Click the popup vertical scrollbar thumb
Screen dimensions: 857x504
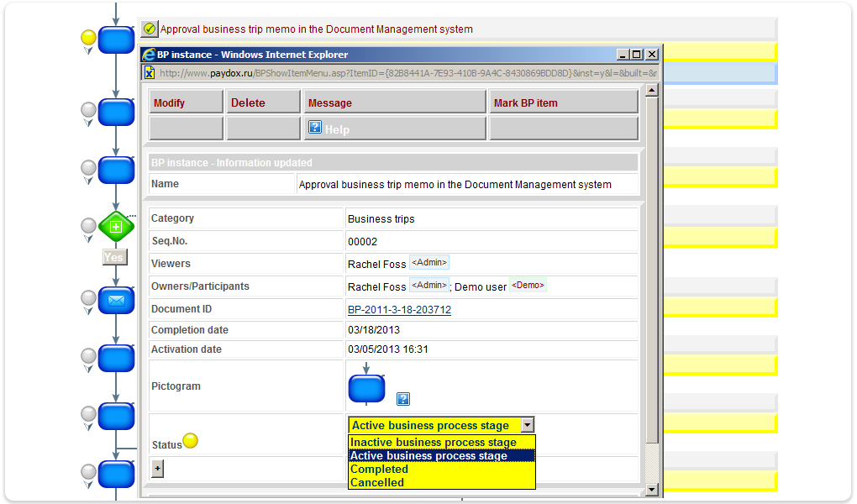tap(651, 270)
